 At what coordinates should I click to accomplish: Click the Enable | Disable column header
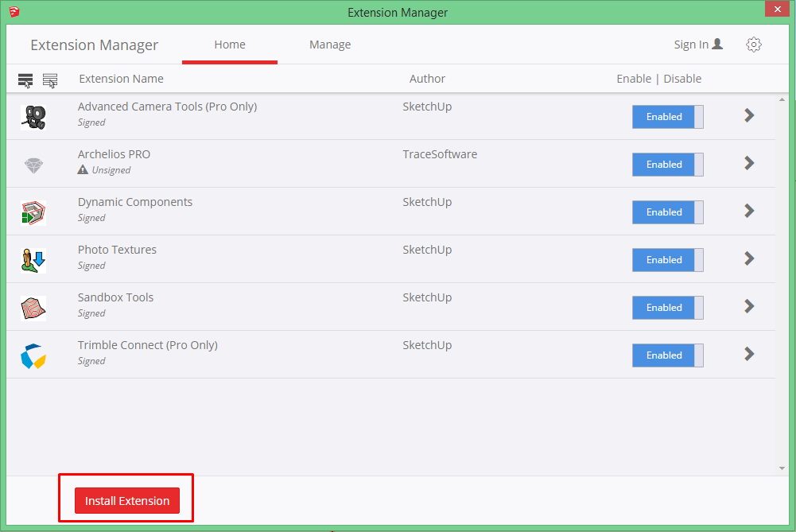[x=659, y=79]
